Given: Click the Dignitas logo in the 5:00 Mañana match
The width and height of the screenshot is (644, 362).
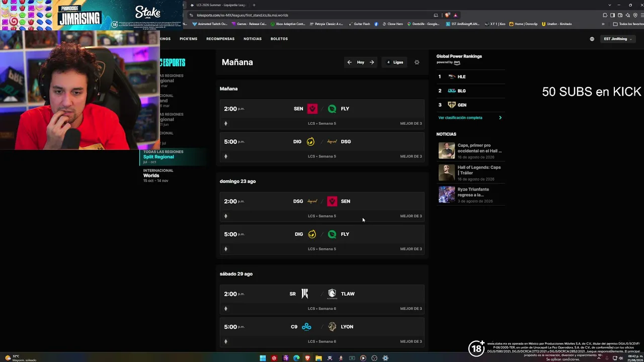Looking at the screenshot, I should [310, 142].
